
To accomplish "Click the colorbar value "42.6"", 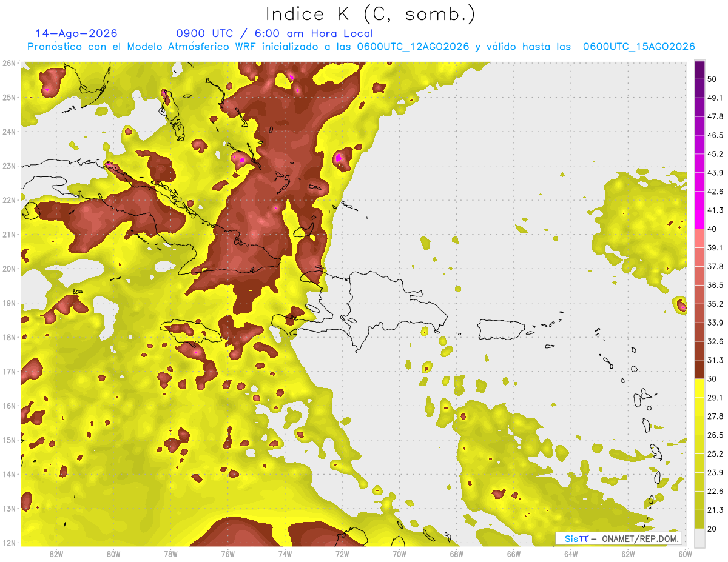I will tap(715, 192).
